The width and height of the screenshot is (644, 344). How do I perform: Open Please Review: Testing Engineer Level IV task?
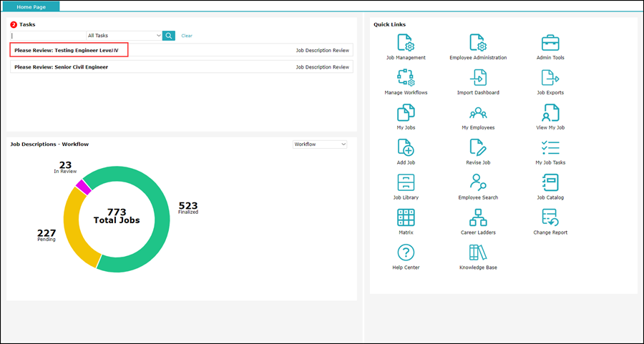click(x=66, y=50)
